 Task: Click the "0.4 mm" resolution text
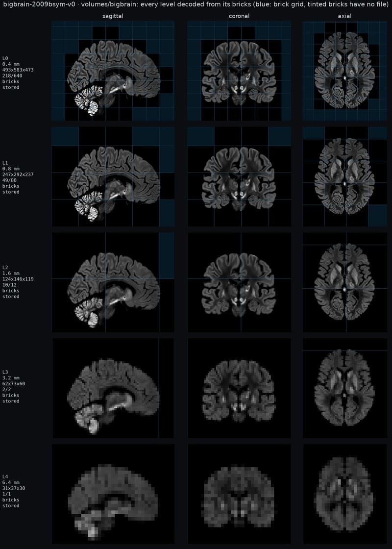11,64
